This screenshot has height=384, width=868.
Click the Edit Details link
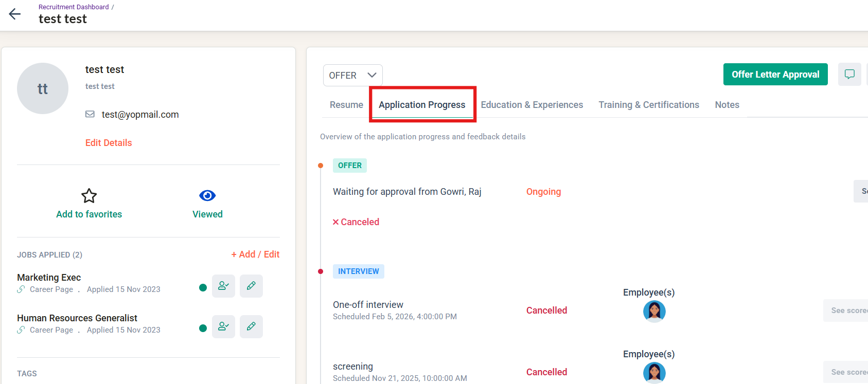[109, 143]
